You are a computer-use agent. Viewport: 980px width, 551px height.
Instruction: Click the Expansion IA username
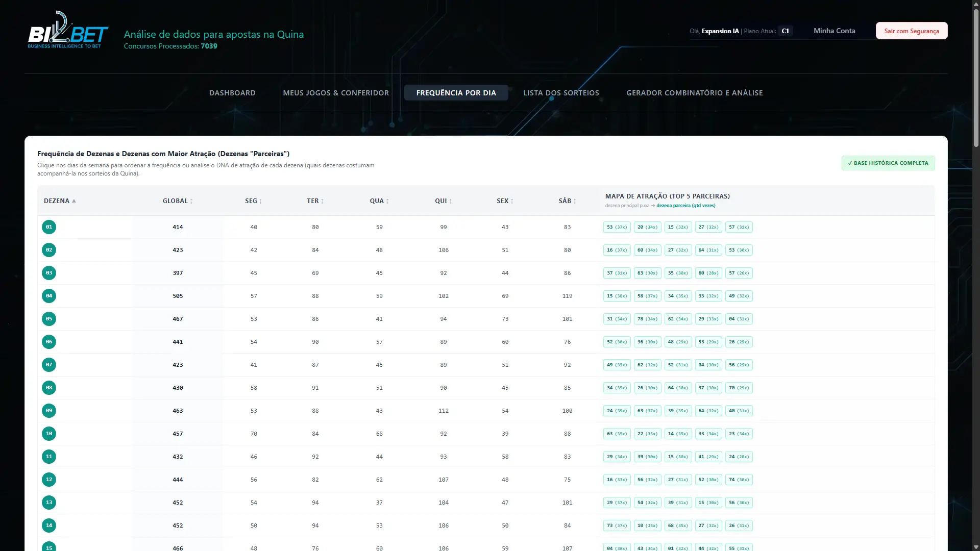pyautogui.click(x=720, y=31)
